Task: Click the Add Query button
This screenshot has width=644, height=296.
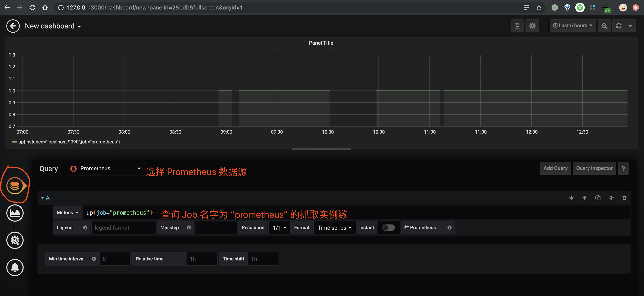Action: point(555,168)
